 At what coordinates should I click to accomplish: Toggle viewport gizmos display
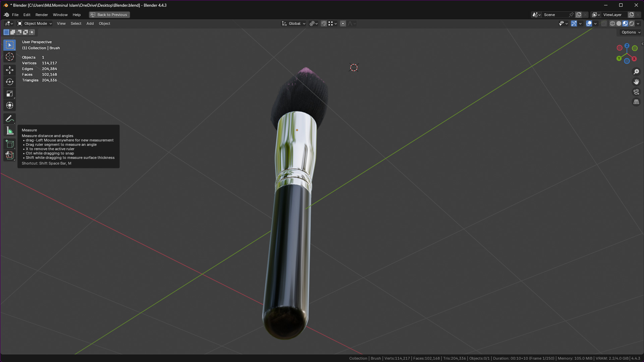point(574,23)
